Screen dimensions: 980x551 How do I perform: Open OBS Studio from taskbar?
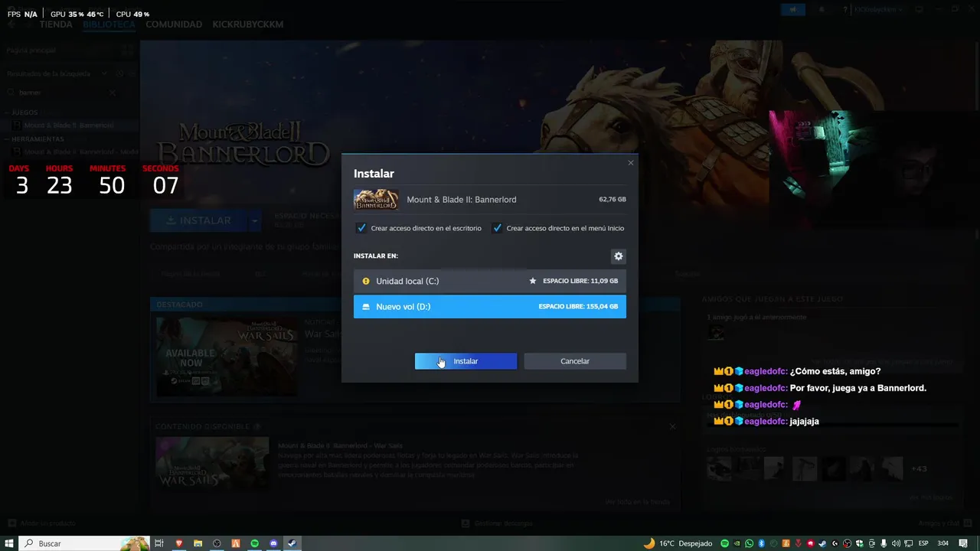point(217,543)
